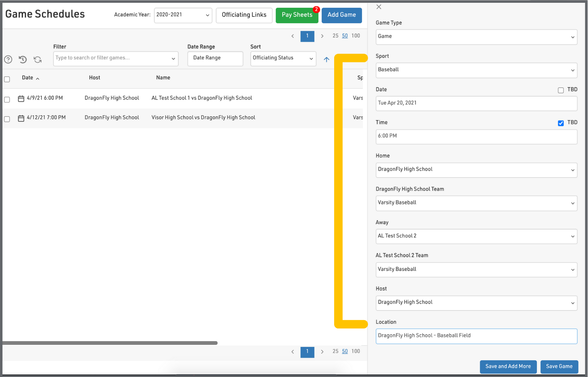Screen dimensions: 588x377
Task: Open the Away school dropdown
Action: 476,236
